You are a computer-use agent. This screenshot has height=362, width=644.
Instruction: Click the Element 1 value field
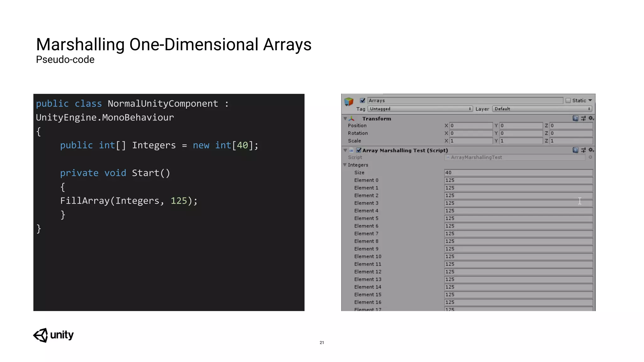tap(519, 188)
